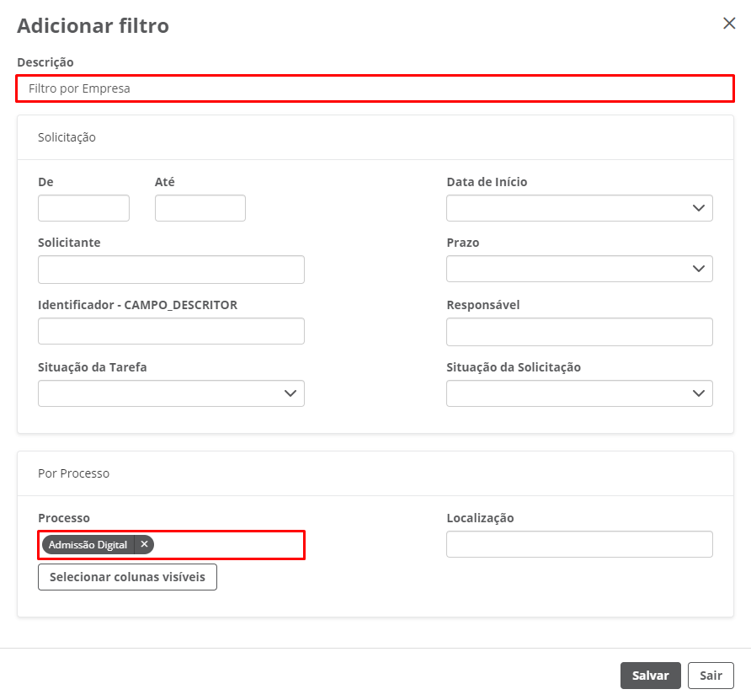Viewport: 751px width, 700px height.
Task: Click the Descrição text field
Action: click(375, 88)
